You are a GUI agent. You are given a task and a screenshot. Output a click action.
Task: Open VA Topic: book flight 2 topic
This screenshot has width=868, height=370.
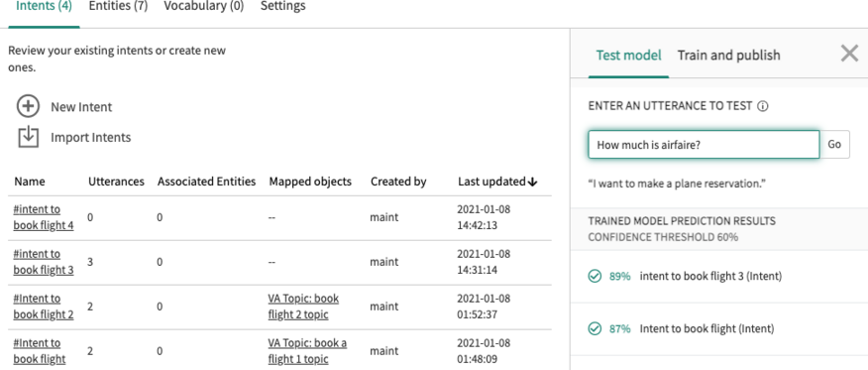tap(303, 307)
